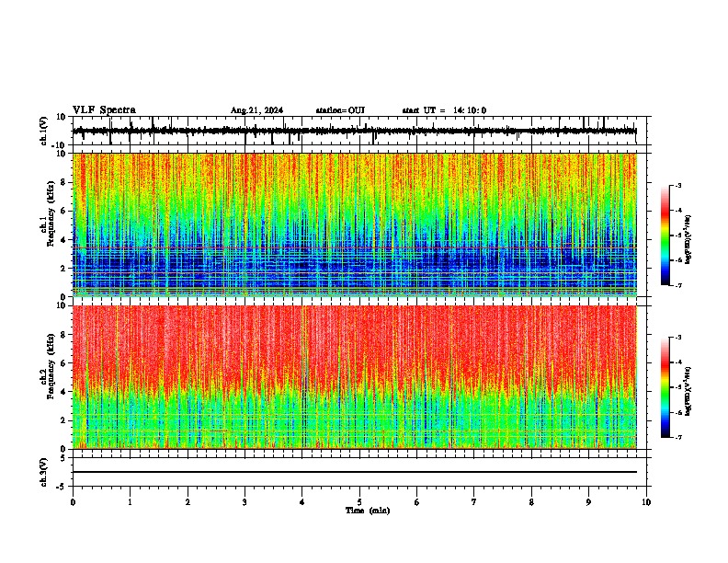Screen dimensions: 728x563
Task: Click the time axis tick '8'
Action: [531, 502]
